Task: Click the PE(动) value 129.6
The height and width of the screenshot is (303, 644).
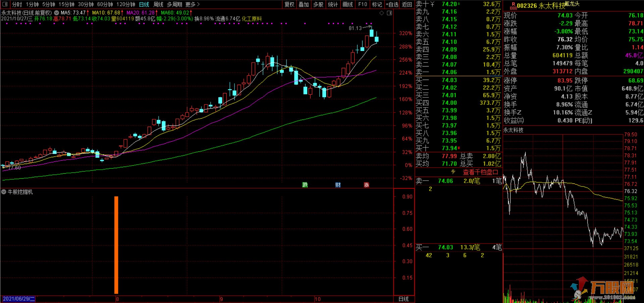Action: pyautogui.click(x=636, y=120)
